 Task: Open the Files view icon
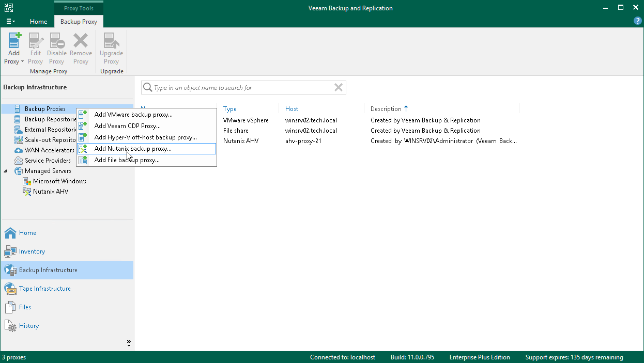(10, 307)
